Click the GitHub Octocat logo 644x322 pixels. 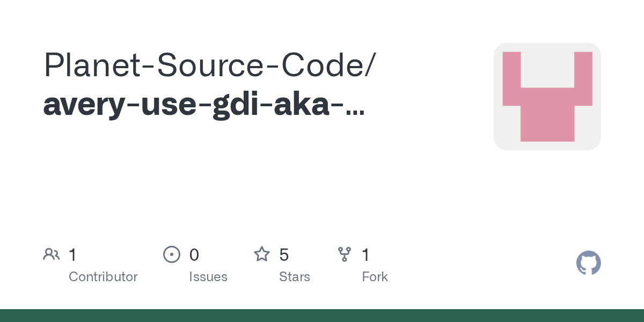(x=588, y=263)
